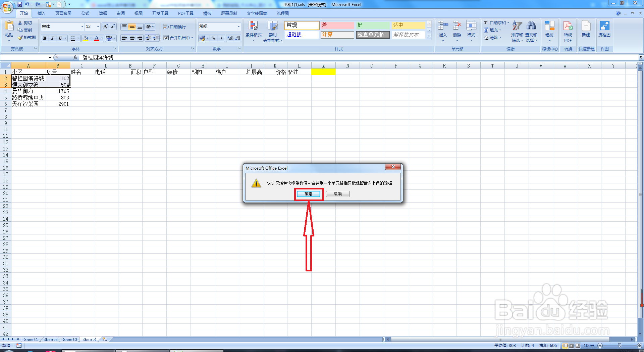
Task: Open the number format dropdown (常规)
Action: pos(238,27)
